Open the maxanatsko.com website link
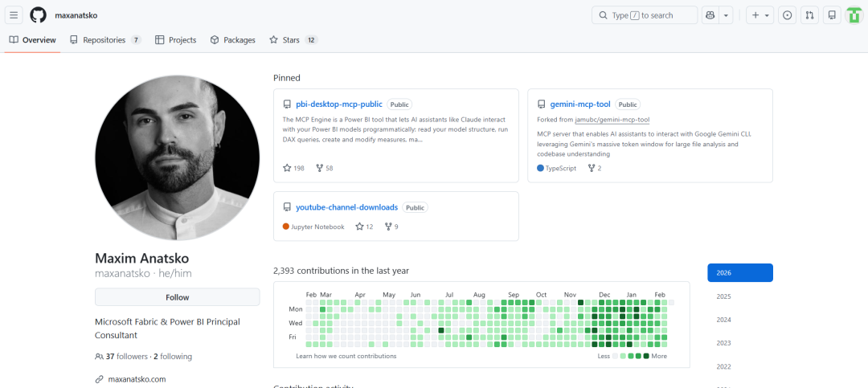Viewport: 868px width, 388px height. pyautogui.click(x=137, y=379)
